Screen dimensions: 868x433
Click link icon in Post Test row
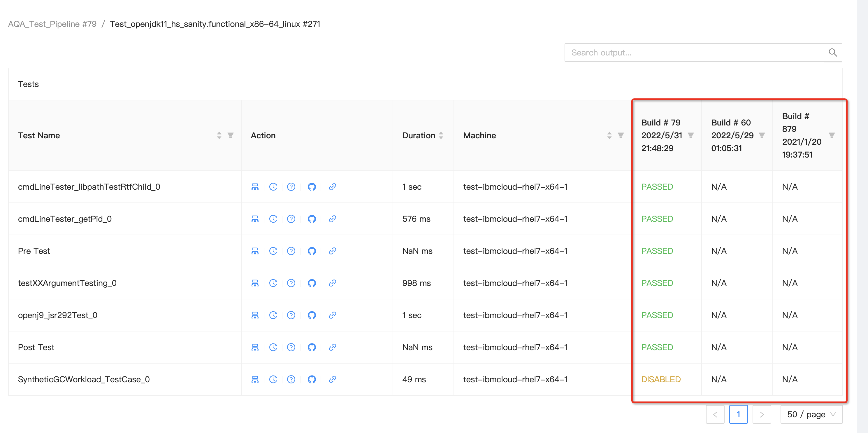[x=332, y=347]
